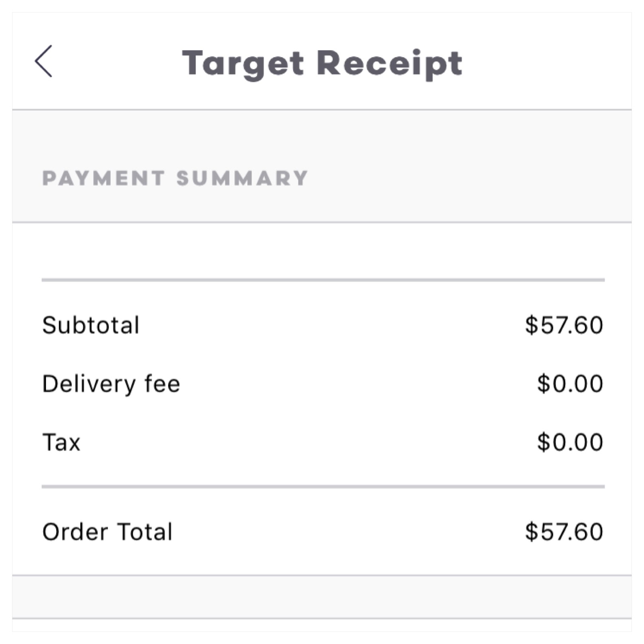644x644 pixels.
Task: Click the separator line beneath the Target Receipt header
Action: click(322, 109)
